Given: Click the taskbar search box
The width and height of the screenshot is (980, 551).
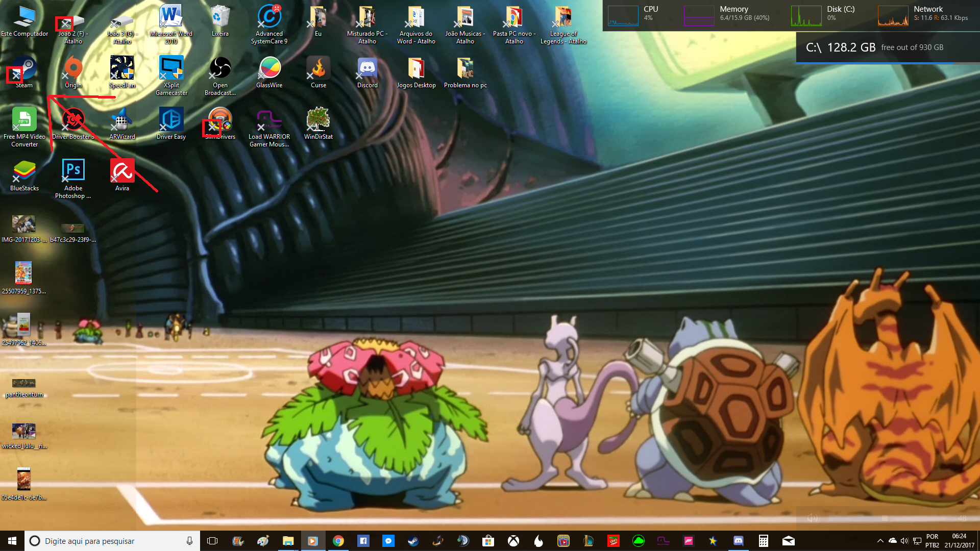Looking at the screenshot, I should 112,541.
